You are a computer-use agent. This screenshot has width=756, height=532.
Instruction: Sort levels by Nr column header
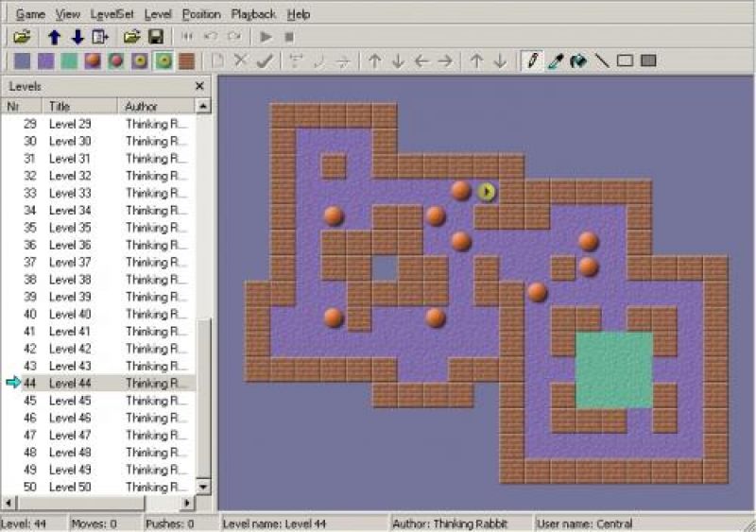(21, 106)
